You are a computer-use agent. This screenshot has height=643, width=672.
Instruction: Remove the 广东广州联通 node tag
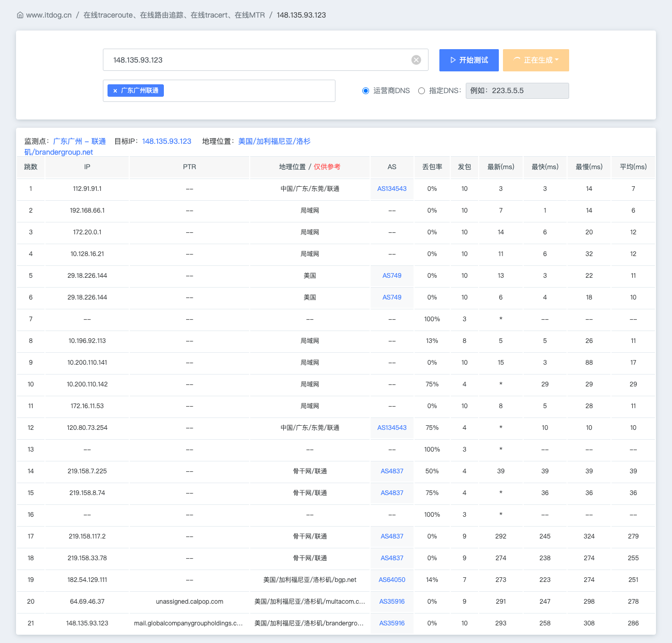(x=115, y=91)
